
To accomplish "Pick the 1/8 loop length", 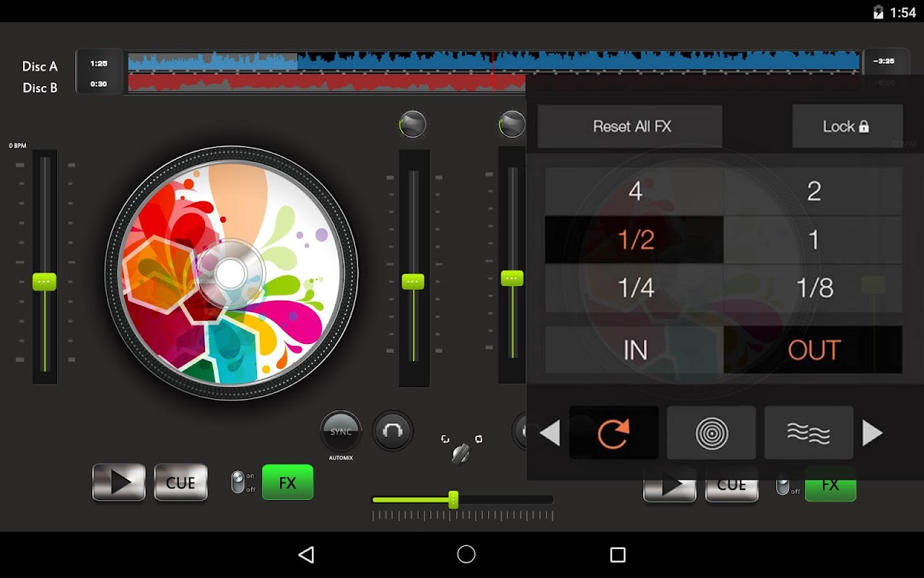I will click(x=814, y=288).
